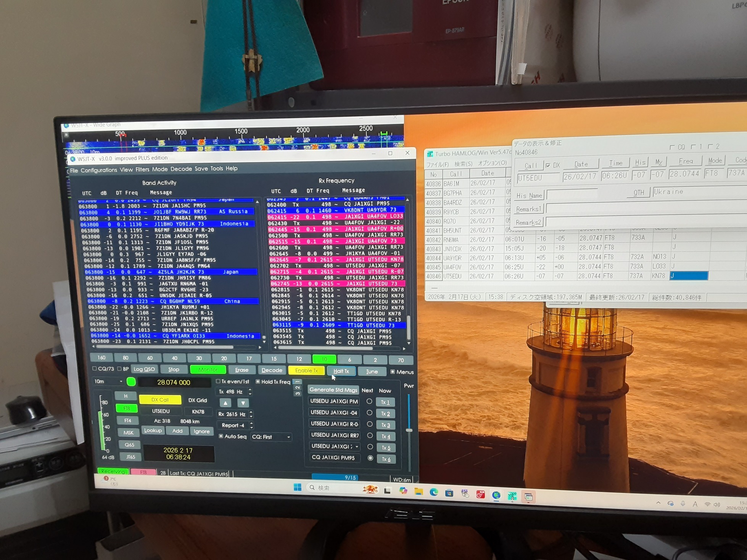This screenshot has width=747, height=560.
Task: Click the up arrow frequency shift button
Action: pyautogui.click(x=225, y=403)
